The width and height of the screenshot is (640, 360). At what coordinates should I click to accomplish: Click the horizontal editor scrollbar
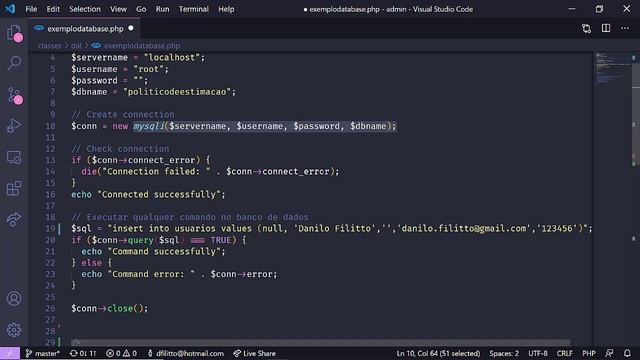[320, 342]
